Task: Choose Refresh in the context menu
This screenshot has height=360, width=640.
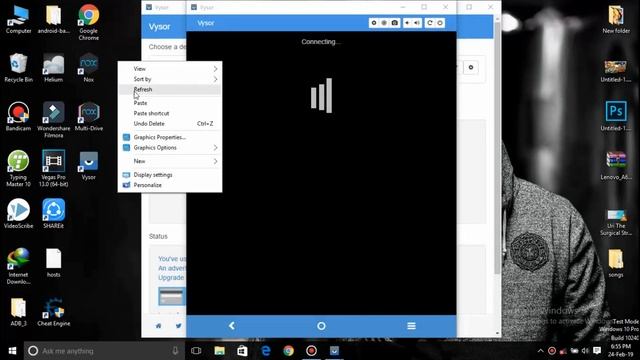Action: 170,89
